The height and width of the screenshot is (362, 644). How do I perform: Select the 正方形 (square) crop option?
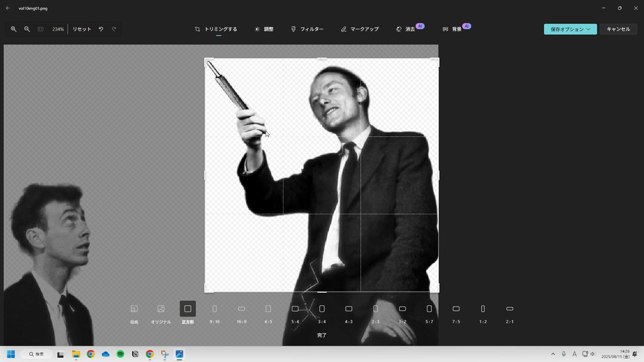coord(188,309)
